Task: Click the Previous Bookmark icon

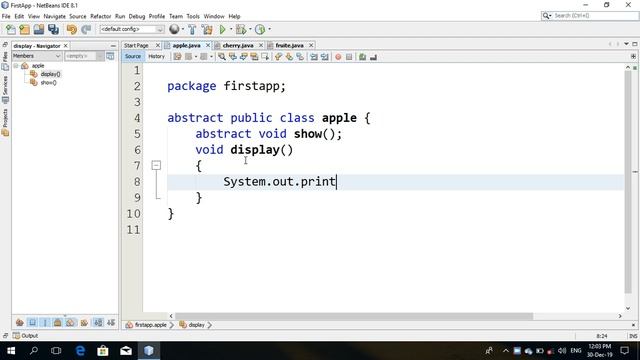Action: pyautogui.click(x=278, y=57)
